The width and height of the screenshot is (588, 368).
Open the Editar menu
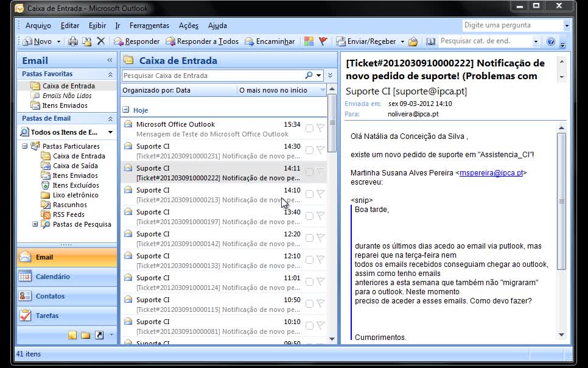tap(70, 26)
